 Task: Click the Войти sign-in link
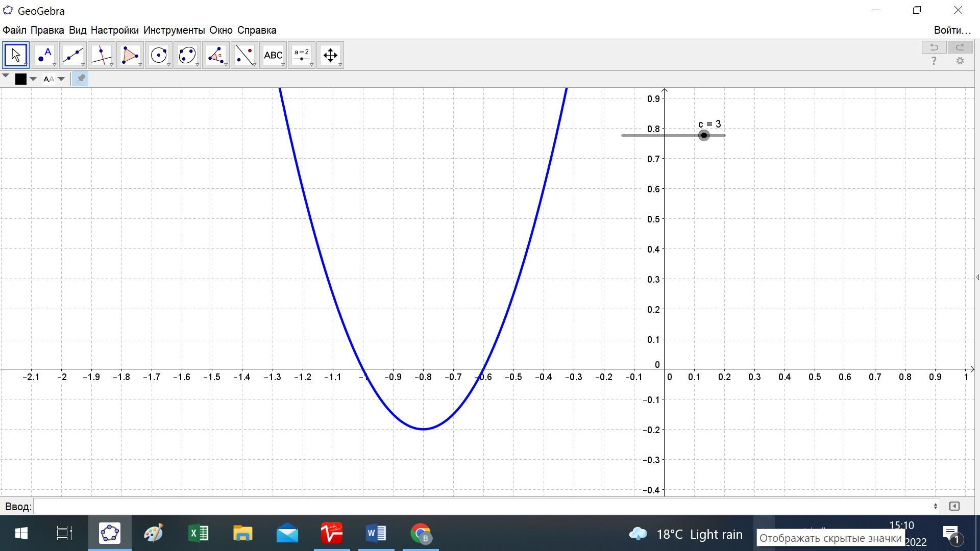[952, 30]
